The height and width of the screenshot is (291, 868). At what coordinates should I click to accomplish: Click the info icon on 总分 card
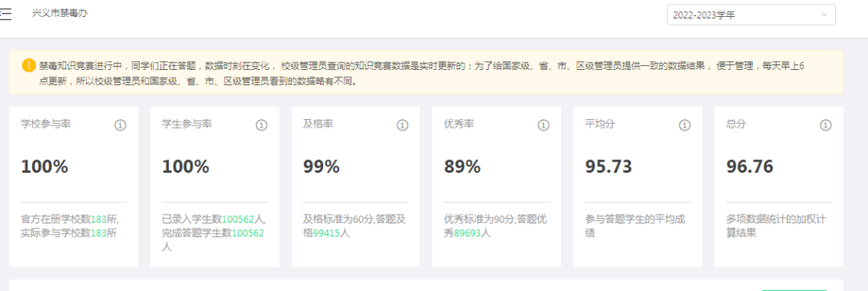pyautogui.click(x=825, y=125)
